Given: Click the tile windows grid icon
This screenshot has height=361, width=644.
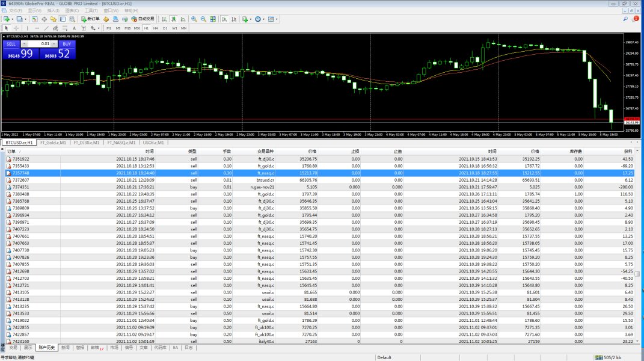Looking at the screenshot, I should (212, 19).
